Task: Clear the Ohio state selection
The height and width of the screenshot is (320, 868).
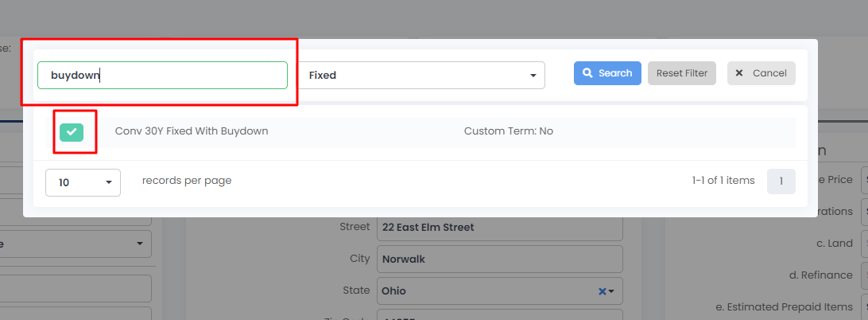Action: click(x=603, y=291)
